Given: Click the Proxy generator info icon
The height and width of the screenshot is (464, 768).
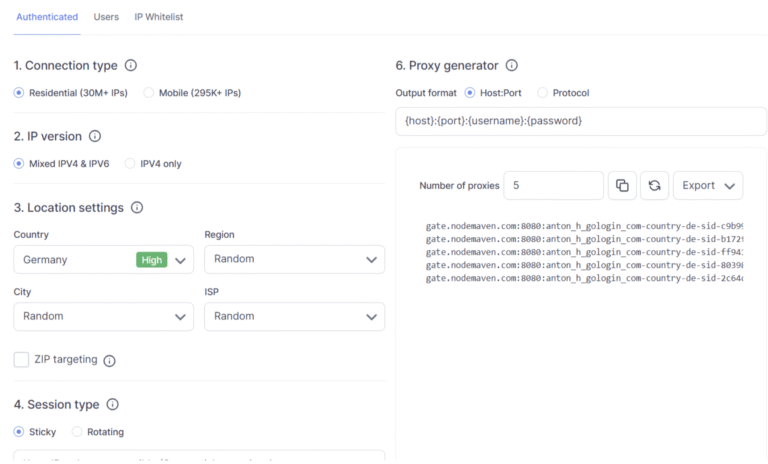Looking at the screenshot, I should click(512, 66).
